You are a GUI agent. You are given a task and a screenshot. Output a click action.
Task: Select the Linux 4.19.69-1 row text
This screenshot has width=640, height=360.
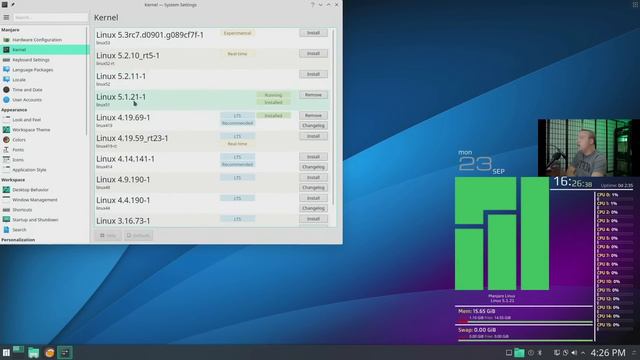(123, 118)
